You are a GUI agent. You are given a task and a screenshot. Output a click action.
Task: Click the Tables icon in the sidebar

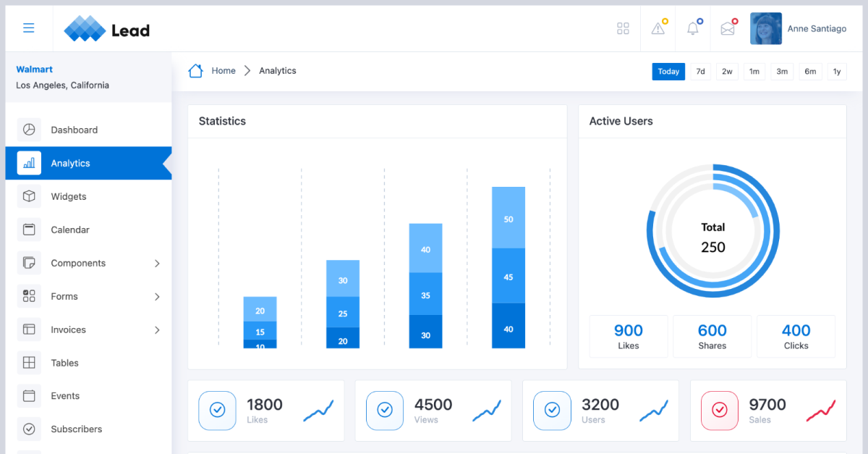[29, 363]
